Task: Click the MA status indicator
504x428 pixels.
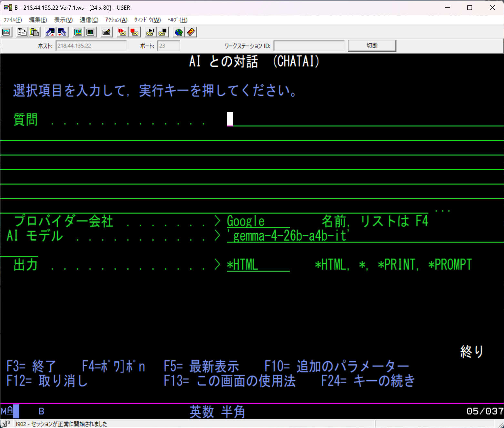Action: (x=7, y=411)
